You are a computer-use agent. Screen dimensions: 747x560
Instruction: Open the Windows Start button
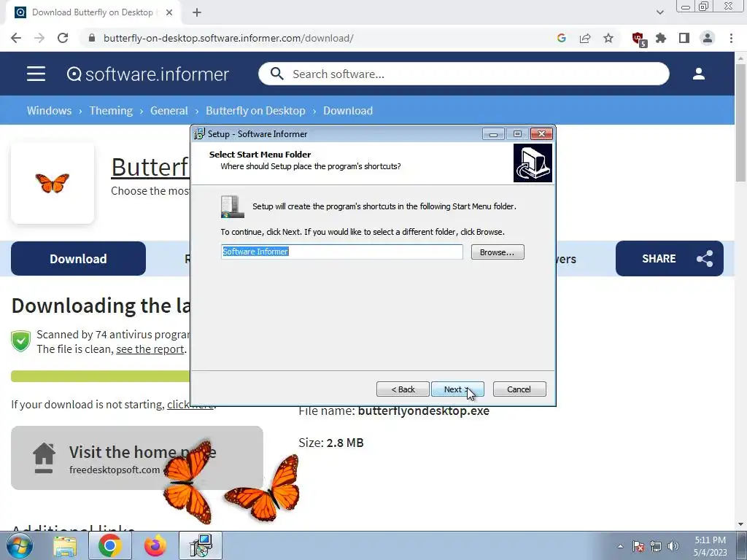(x=19, y=545)
